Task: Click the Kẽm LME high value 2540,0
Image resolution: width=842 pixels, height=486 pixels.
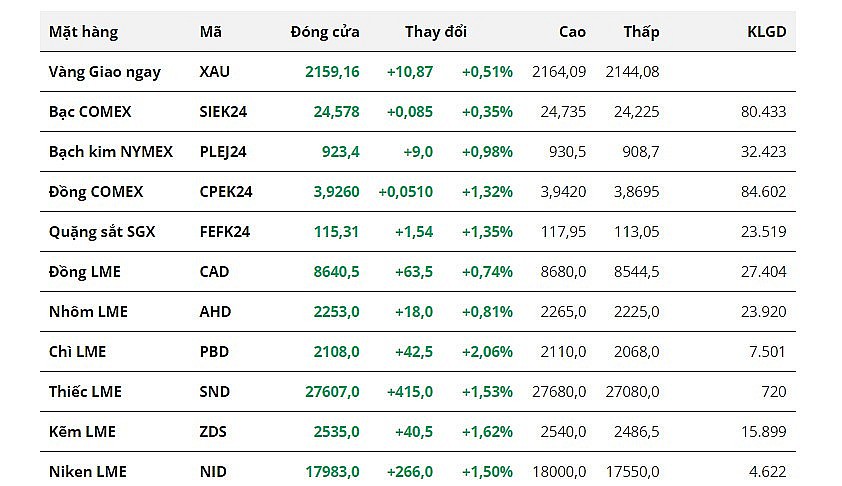Action: tap(565, 432)
